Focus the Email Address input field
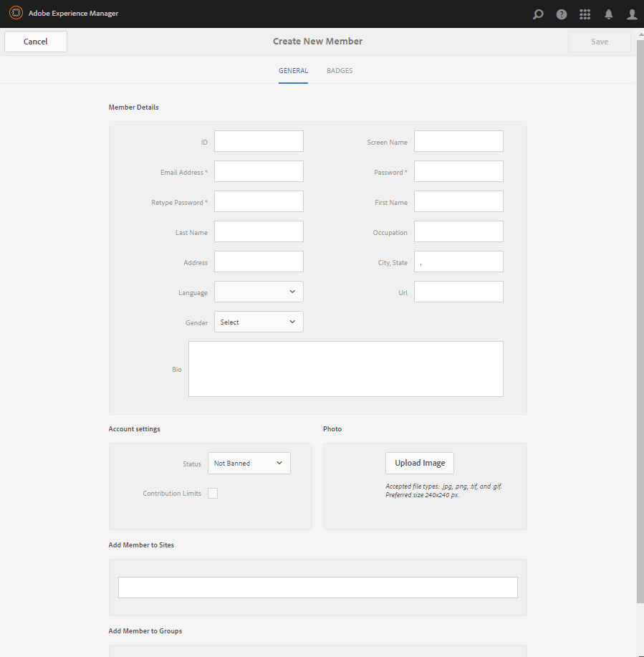Screen dimensions: 644x657 click(x=259, y=171)
